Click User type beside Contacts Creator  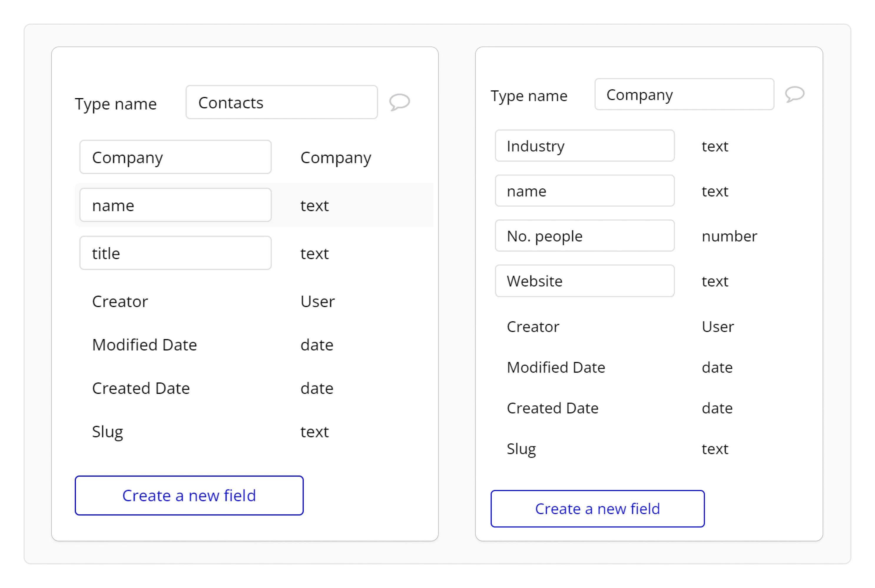317,302
